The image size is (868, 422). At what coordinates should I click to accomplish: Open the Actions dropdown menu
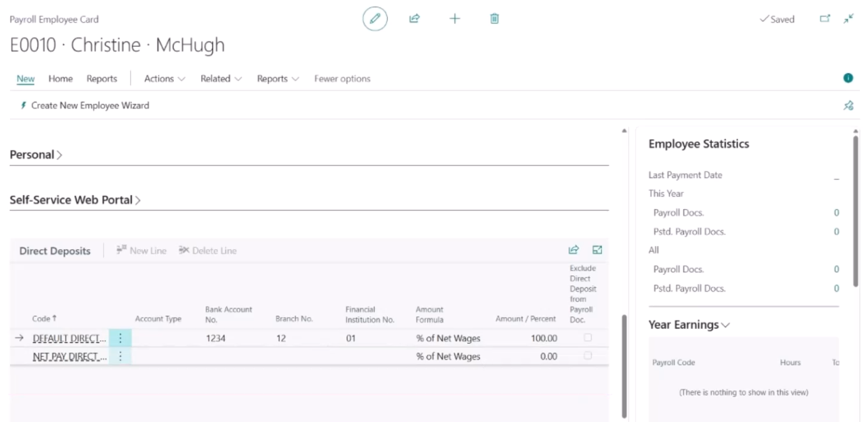tap(165, 79)
